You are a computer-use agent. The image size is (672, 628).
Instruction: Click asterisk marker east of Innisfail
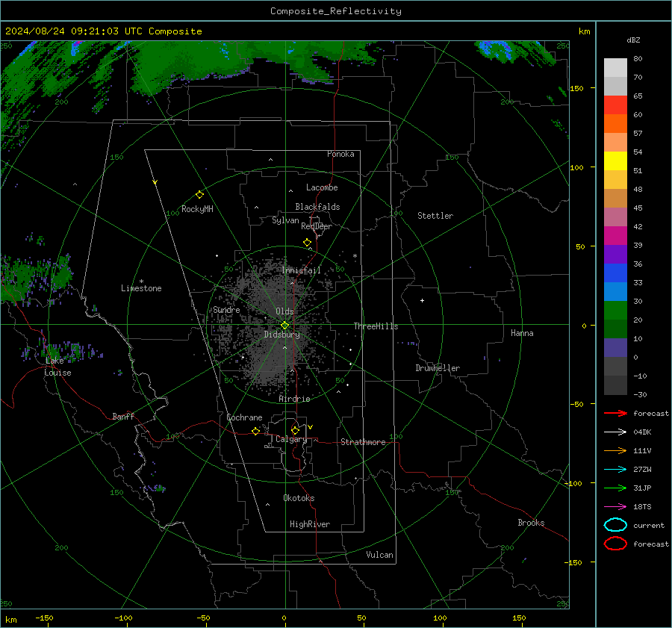tap(355, 256)
